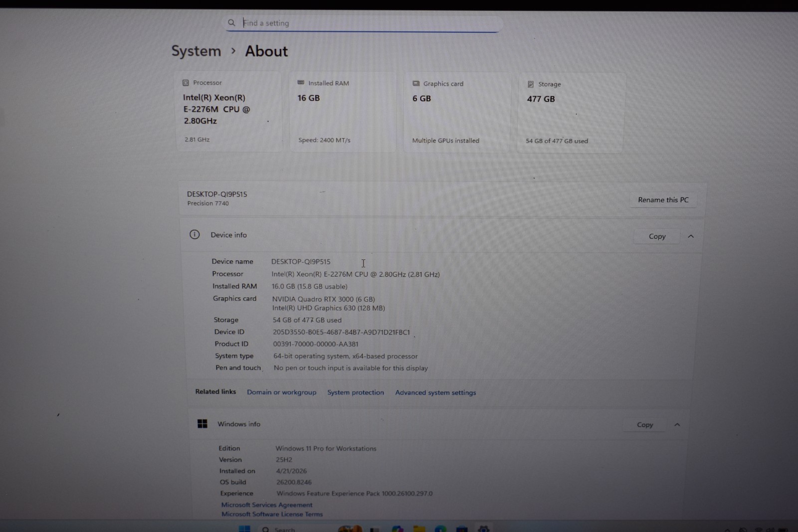Screen dimensions: 798x532
Task: Click the Windows Start button on taskbar
Action: (x=244, y=529)
